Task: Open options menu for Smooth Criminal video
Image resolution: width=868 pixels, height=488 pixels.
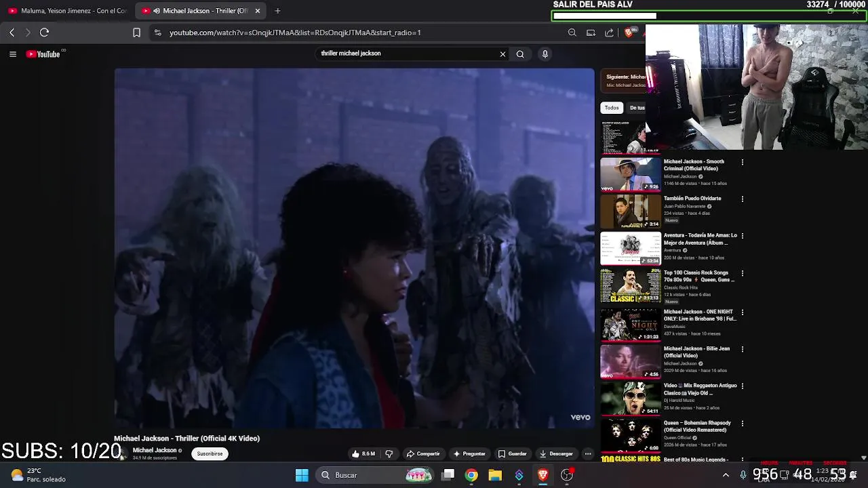Action: click(743, 163)
